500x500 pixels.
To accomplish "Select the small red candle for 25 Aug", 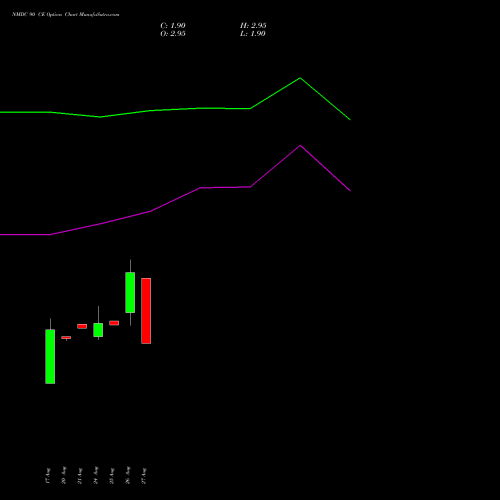I will tap(114, 323).
